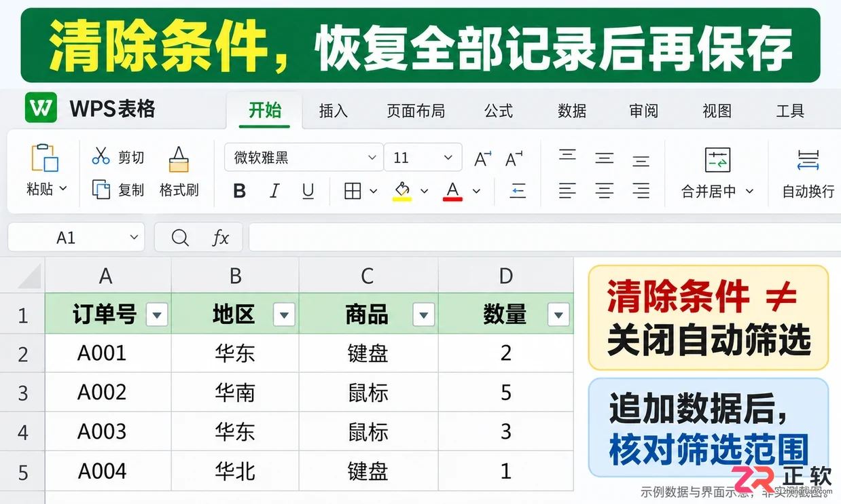
Task: Open the 数据 tab
Action: (x=572, y=111)
